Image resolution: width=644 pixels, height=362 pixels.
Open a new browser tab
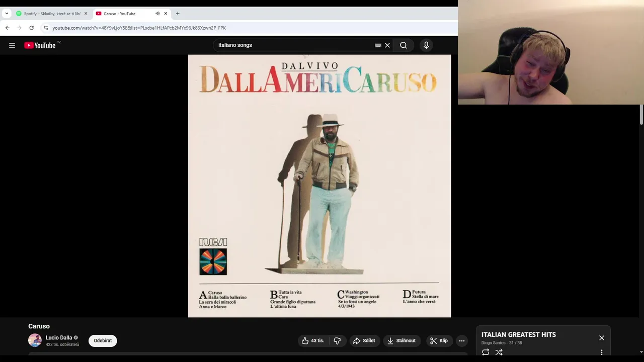click(178, 14)
